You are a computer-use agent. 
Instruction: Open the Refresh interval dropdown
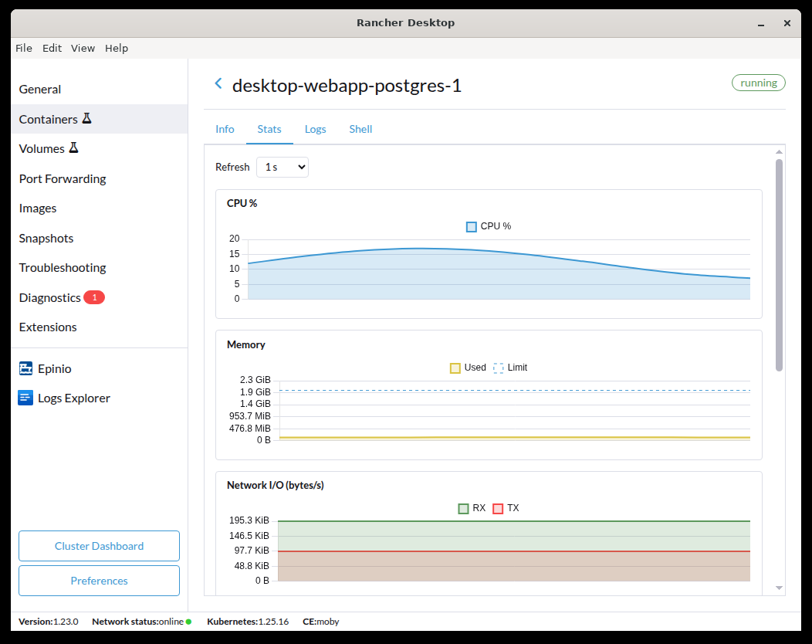coord(283,168)
